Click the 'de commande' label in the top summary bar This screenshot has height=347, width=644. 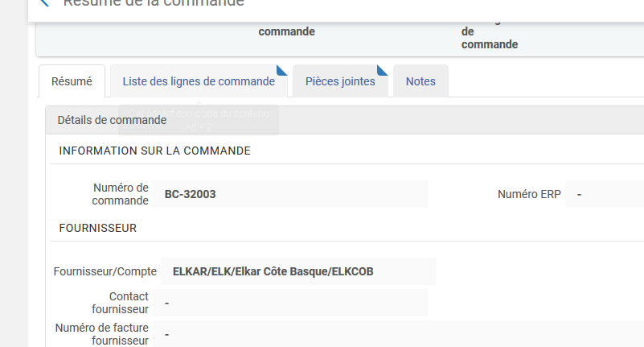coord(489,38)
